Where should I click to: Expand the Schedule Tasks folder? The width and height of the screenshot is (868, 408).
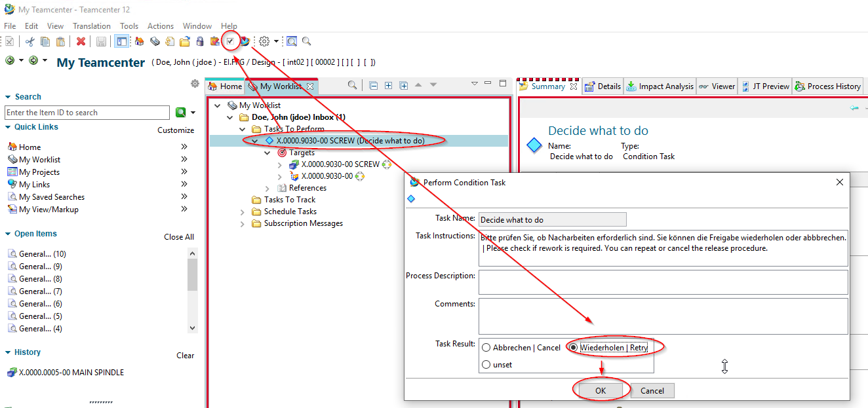(x=243, y=212)
